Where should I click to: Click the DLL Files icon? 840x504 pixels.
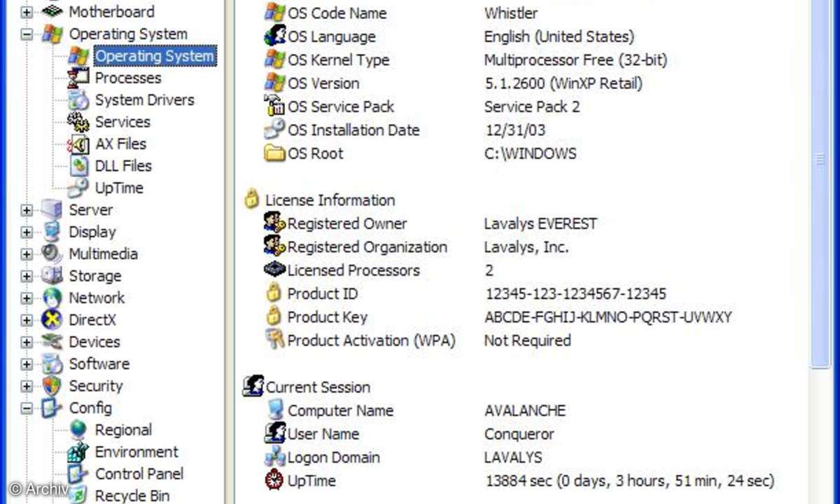[x=78, y=166]
